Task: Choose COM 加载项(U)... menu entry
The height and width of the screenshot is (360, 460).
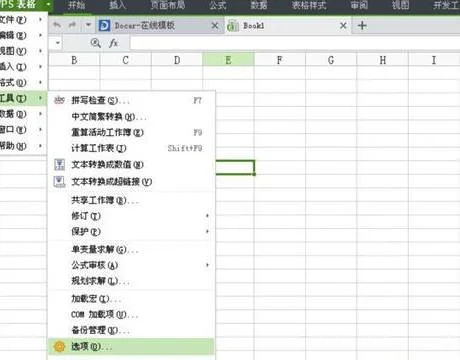Action: click(132, 314)
